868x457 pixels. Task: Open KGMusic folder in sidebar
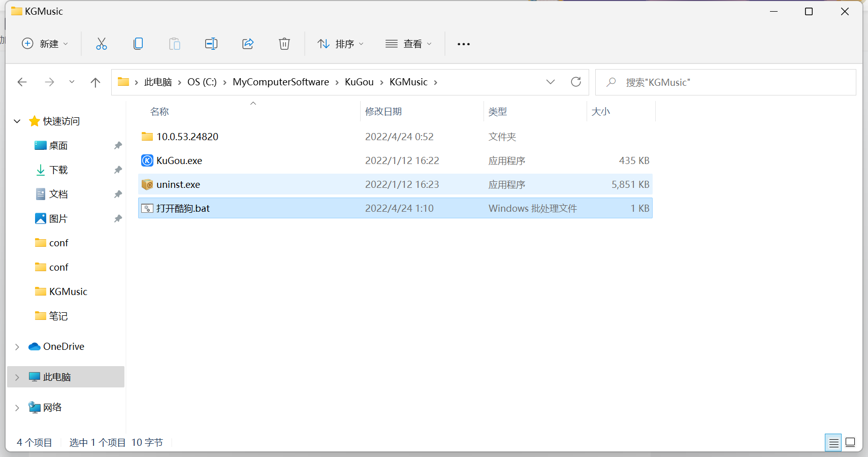[68, 291]
